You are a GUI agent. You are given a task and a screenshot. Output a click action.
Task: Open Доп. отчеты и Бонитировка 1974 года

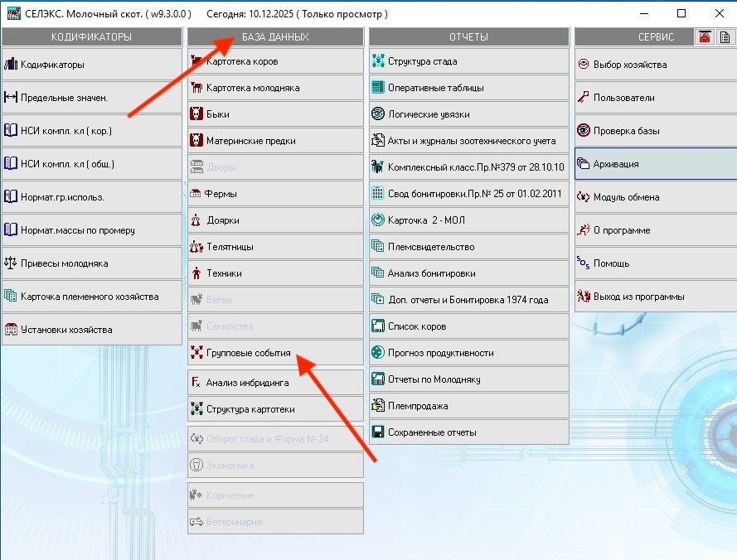[x=469, y=299]
